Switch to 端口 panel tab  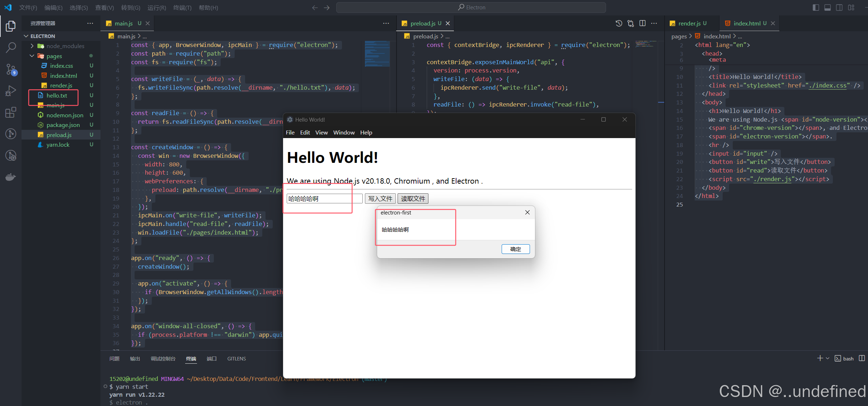coord(212,359)
